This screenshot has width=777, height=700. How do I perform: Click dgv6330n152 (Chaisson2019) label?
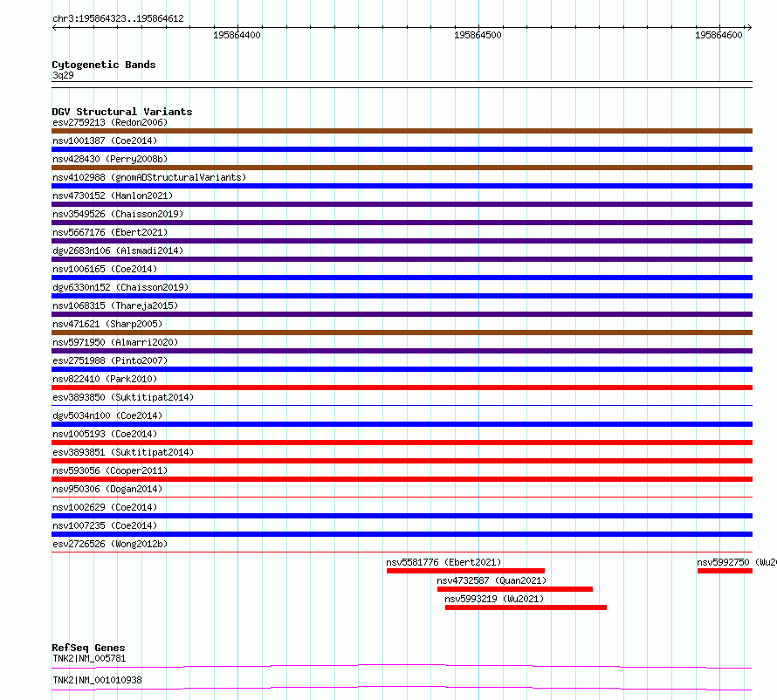120,287
